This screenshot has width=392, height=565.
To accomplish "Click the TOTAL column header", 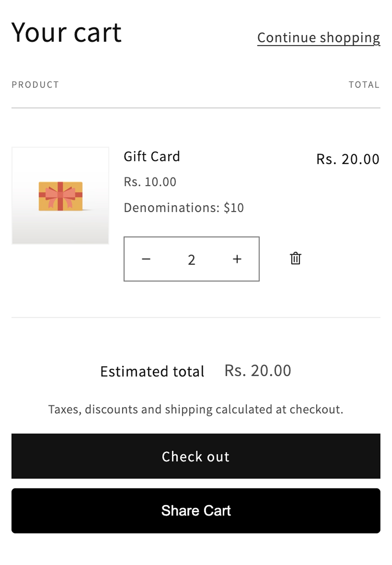I will coord(364,85).
